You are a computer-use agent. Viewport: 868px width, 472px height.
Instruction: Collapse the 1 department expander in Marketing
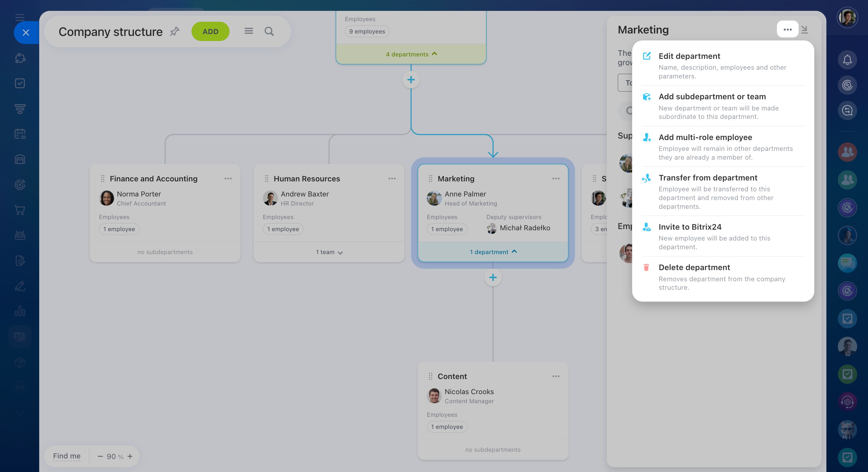point(493,252)
